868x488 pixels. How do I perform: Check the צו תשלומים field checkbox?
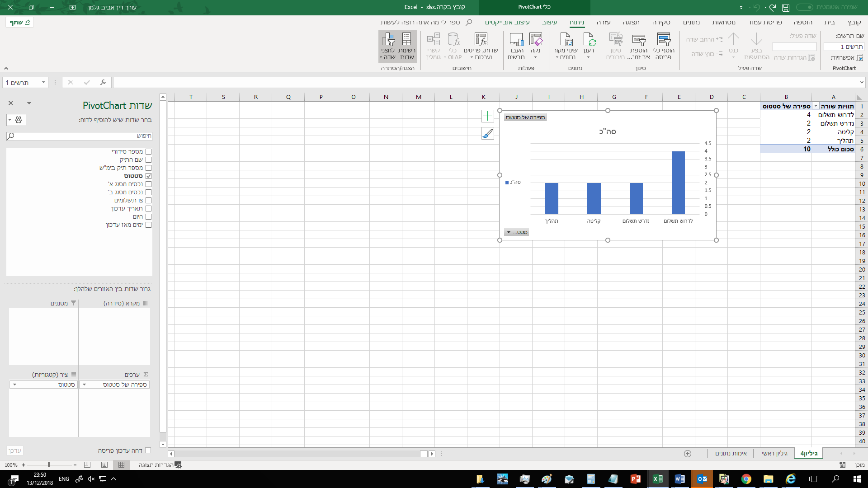(148, 201)
